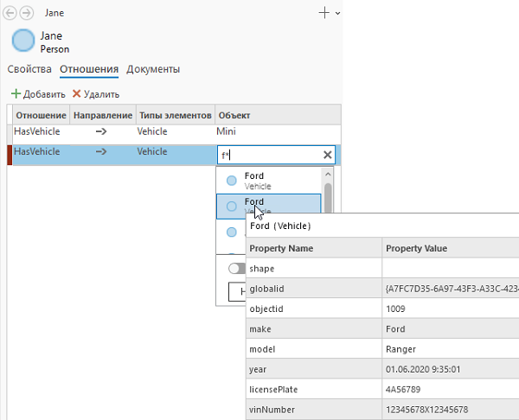The image size is (519, 420).
Task: Click the f* object search field
Action: 268,155
